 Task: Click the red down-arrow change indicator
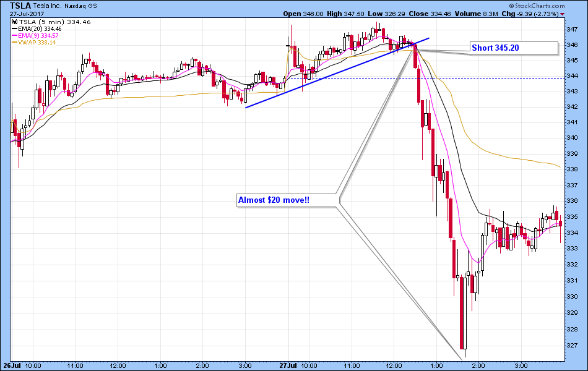click(562, 14)
